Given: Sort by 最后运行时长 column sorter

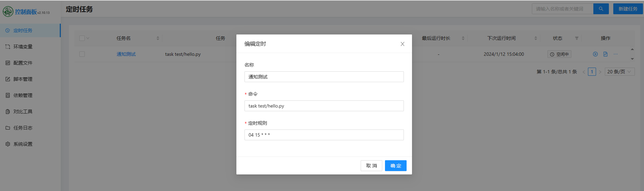Looking at the screenshot, I should pos(463,38).
